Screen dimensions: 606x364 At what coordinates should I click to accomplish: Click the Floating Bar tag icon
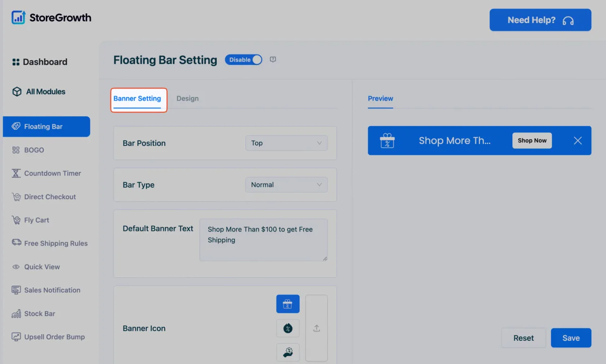pos(16,126)
